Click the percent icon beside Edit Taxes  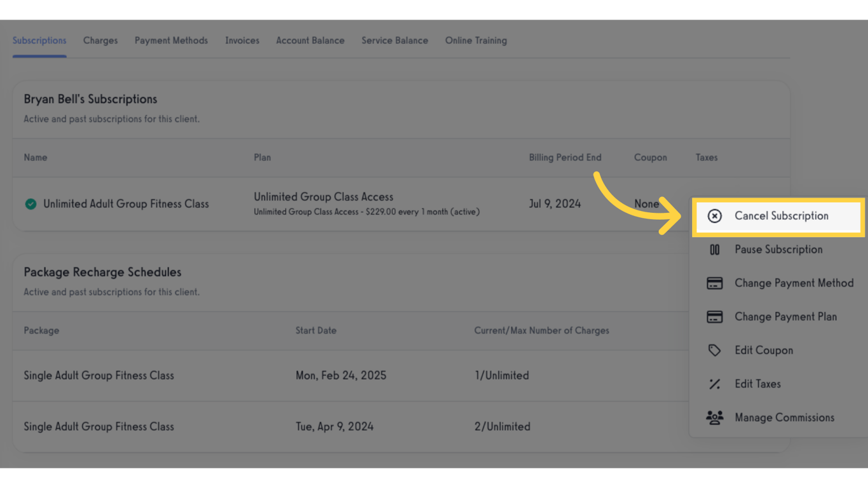pos(715,384)
